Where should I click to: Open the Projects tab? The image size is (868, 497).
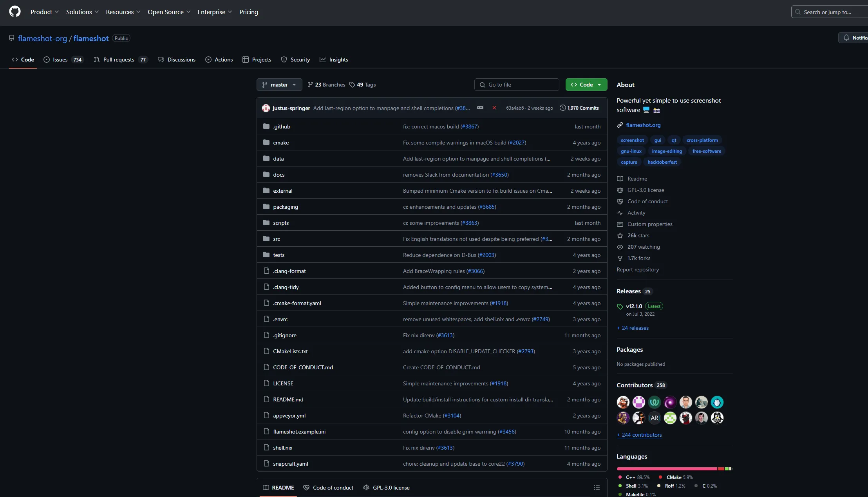pos(257,60)
